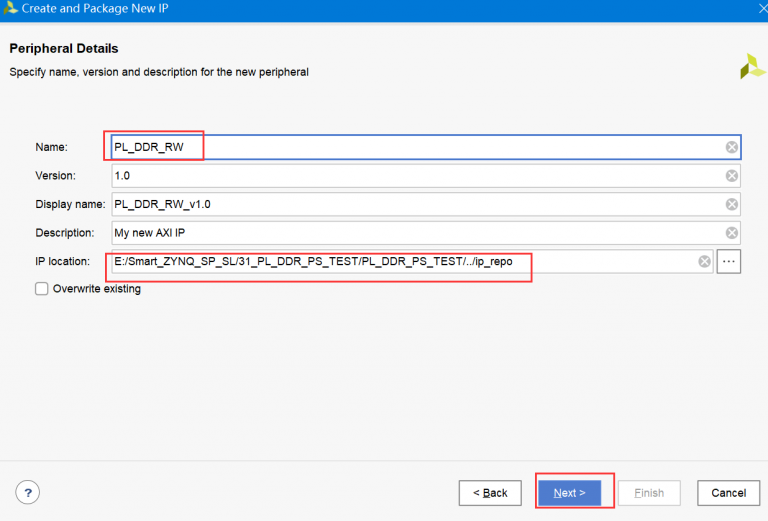Click the Xilinx logo at top right
Image resolution: width=768 pixels, height=521 pixels.
click(x=751, y=67)
